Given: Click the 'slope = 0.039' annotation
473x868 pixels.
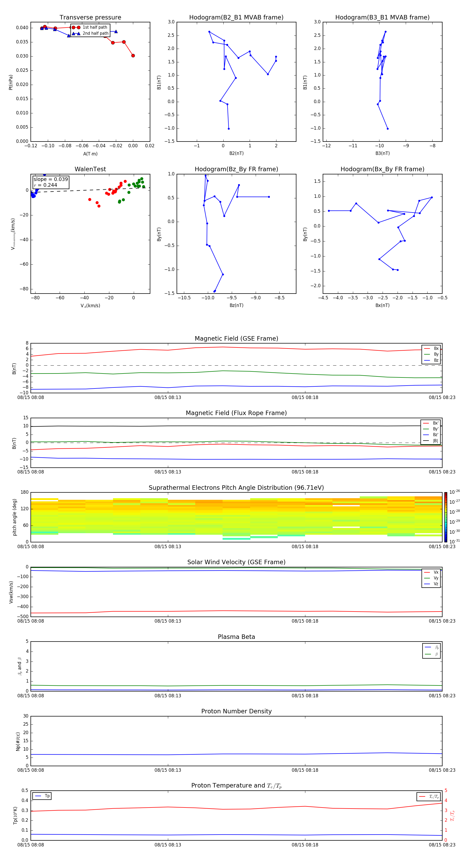Looking at the screenshot, I should pos(51,179).
